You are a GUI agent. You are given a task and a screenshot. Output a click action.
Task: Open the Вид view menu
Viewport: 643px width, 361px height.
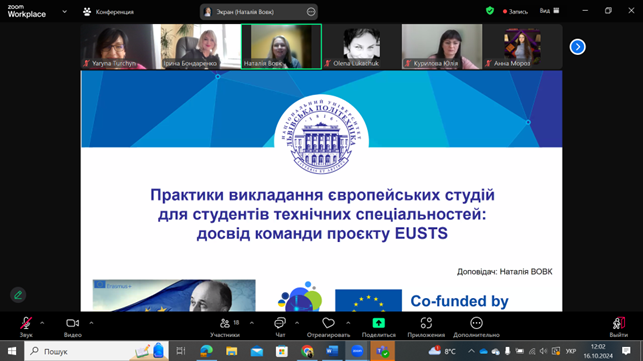pyautogui.click(x=549, y=11)
